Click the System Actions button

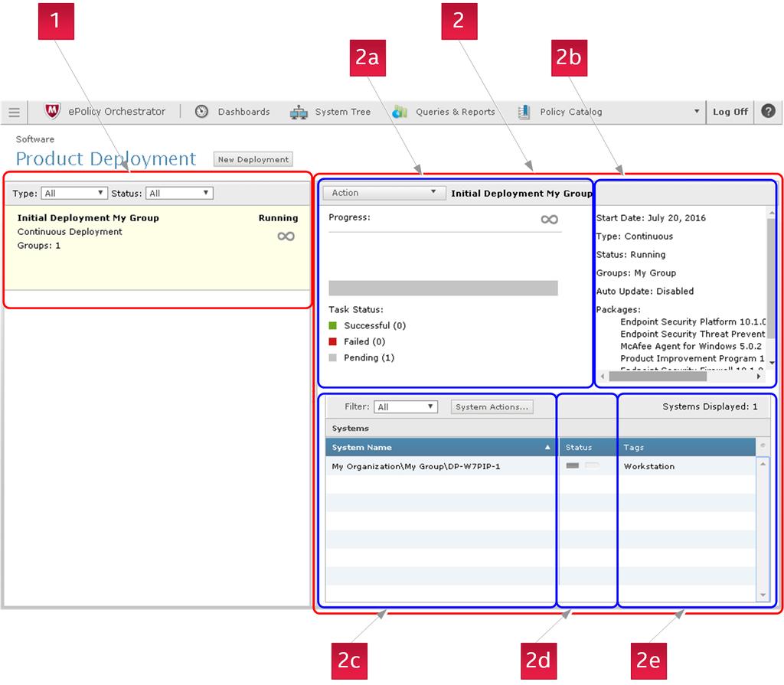click(492, 407)
